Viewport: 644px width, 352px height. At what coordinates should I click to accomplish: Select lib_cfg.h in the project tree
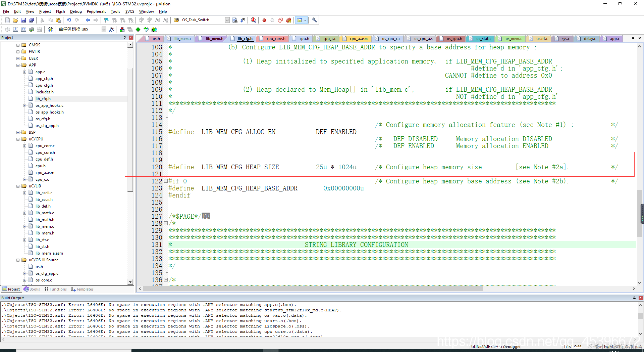(43, 99)
